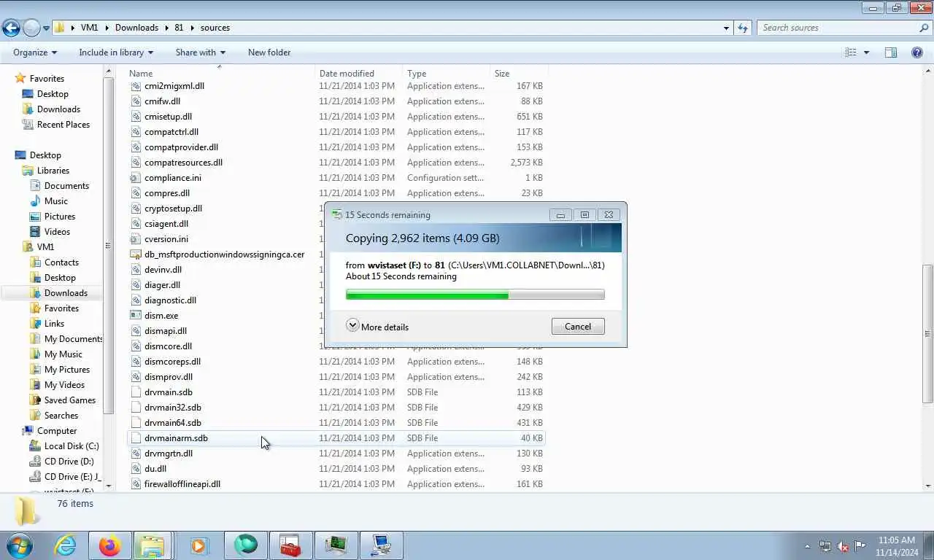
Task: Open the Pictures library
Action: (60, 217)
